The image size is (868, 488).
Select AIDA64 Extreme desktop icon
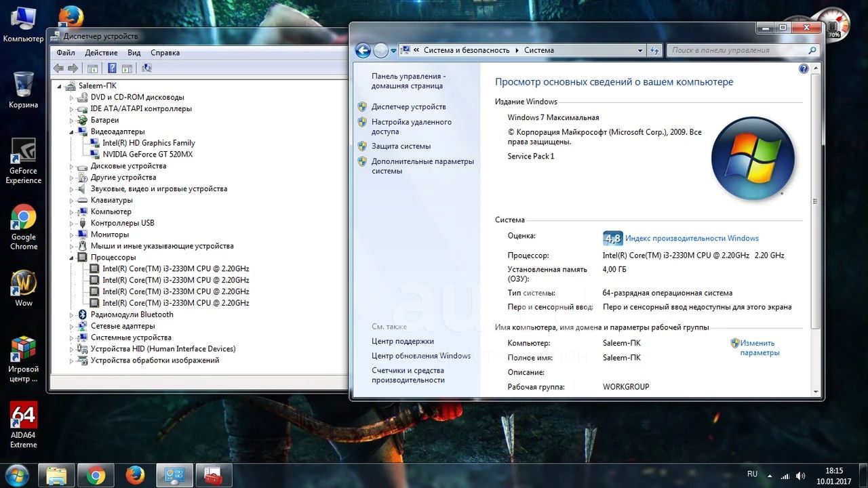pos(23,426)
